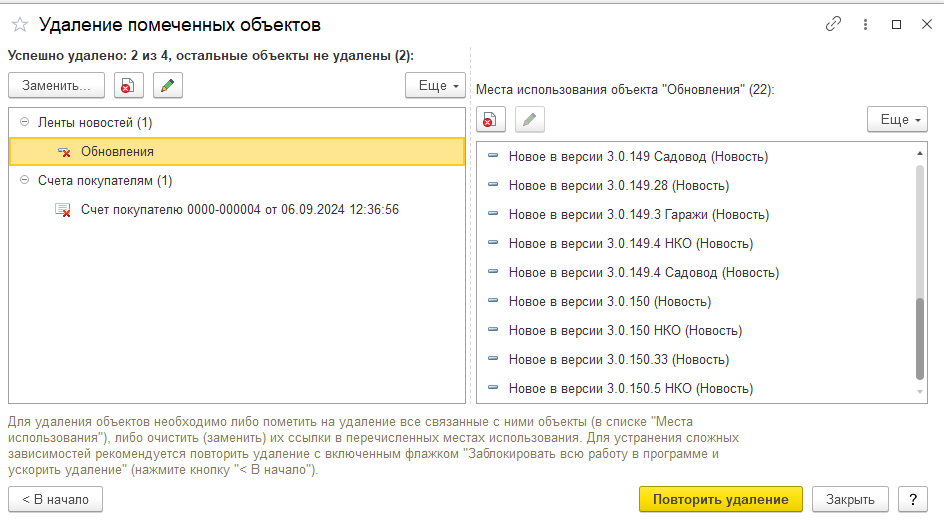Select the Счета покупателям (1) group row
This screenshot has width=944, height=525.
(x=237, y=181)
